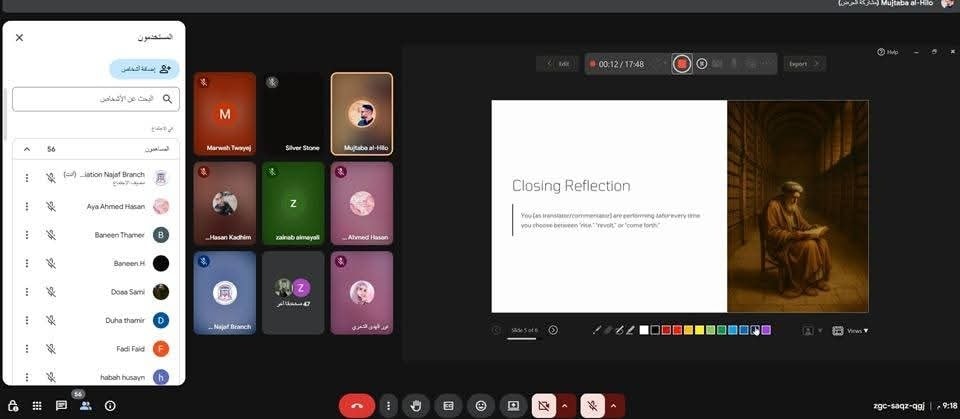
Task: Toggle the camera on/off button
Action: [544, 405]
